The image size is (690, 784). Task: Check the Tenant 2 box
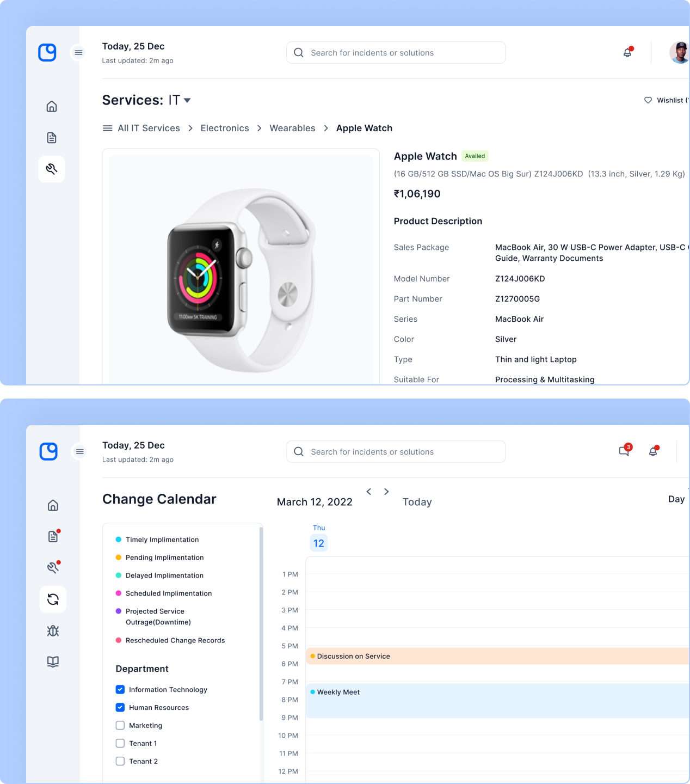pyautogui.click(x=120, y=762)
